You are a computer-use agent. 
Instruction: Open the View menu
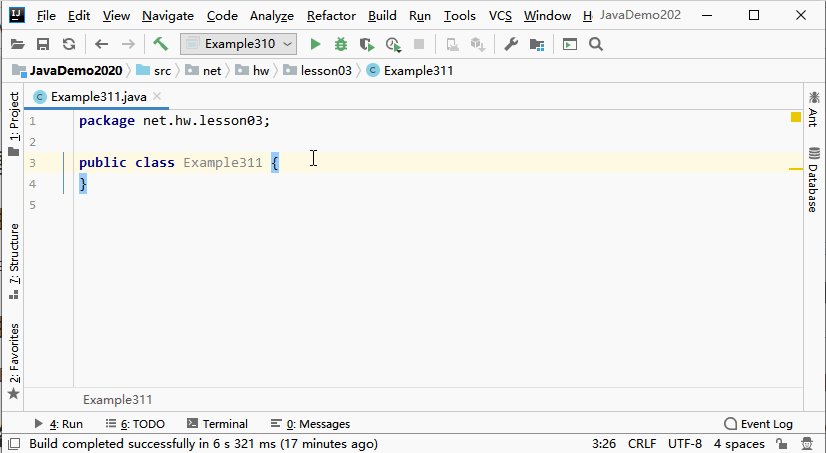coord(116,16)
